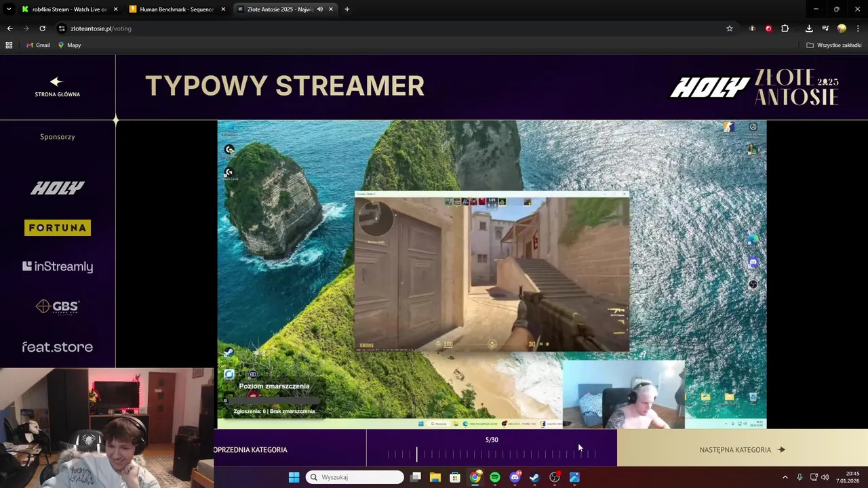Open the tab search dropdown arrow
The height and width of the screenshot is (488, 868).
pos(8,9)
